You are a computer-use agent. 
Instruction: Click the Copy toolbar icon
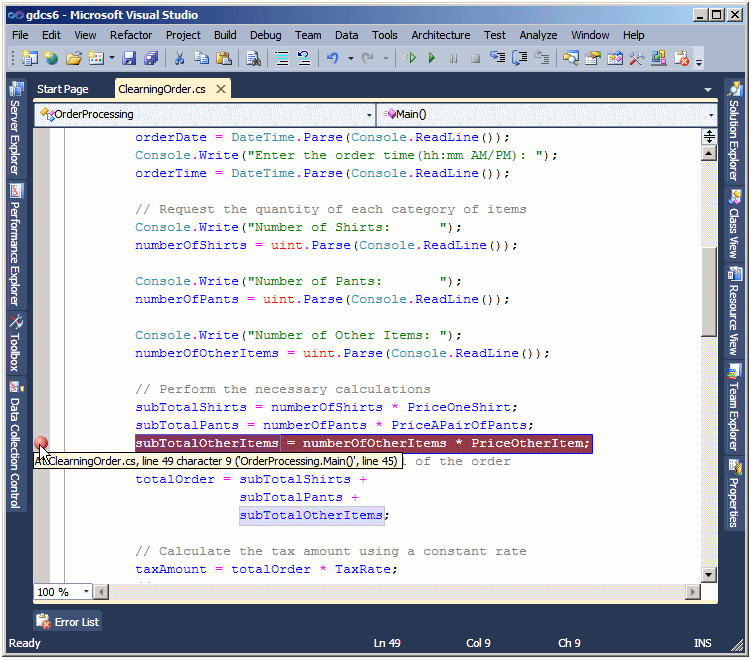click(201, 58)
